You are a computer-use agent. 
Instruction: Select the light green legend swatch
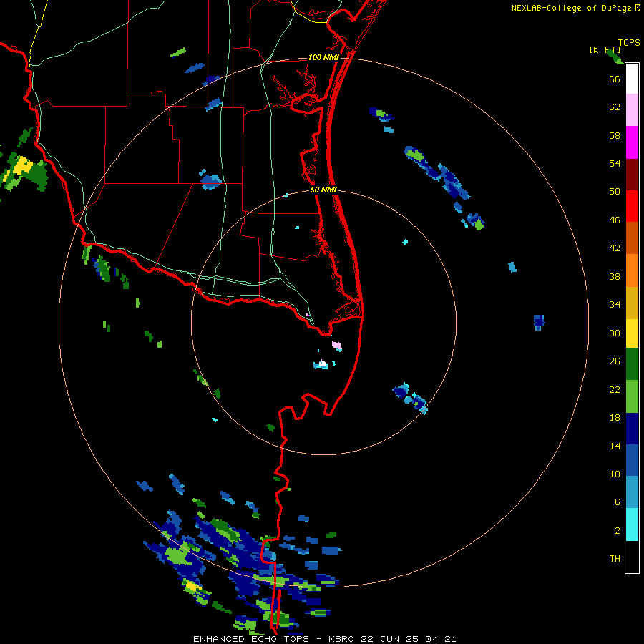pyautogui.click(x=632, y=396)
